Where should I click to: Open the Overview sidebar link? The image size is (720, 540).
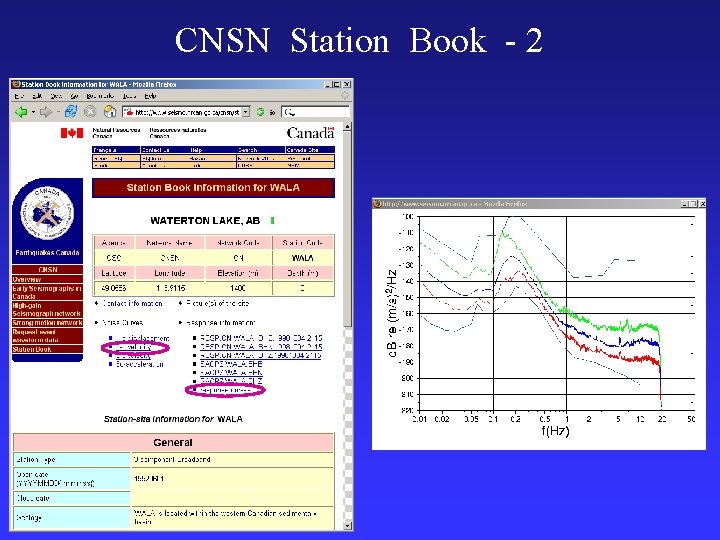tap(27, 279)
